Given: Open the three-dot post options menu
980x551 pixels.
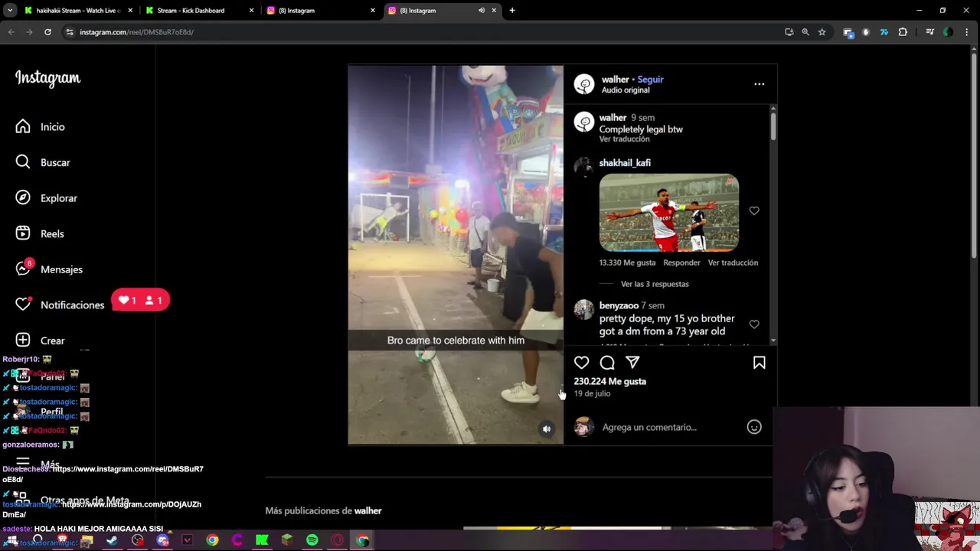Looking at the screenshot, I should pyautogui.click(x=759, y=84).
